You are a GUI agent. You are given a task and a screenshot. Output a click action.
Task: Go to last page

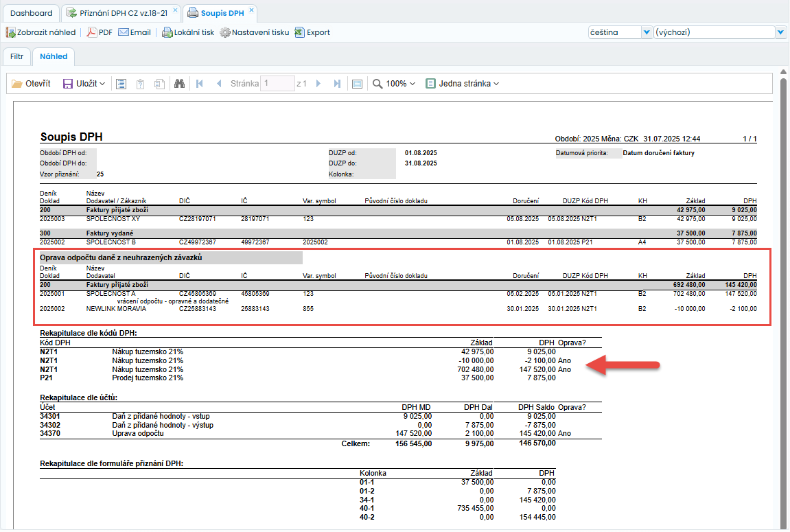click(x=337, y=84)
